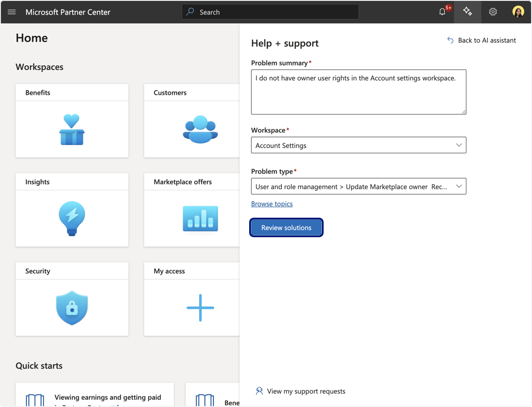Viewport: 532px width, 407px height.
Task: Click the notifications bell icon
Action: (x=442, y=12)
